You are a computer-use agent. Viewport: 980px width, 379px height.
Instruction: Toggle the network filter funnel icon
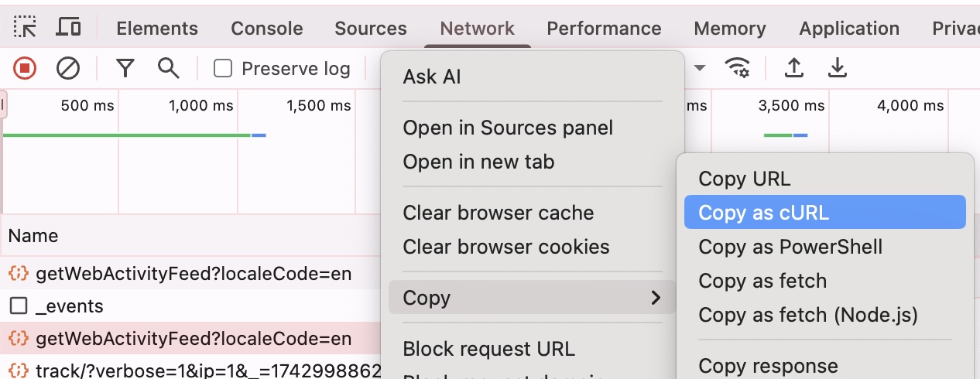pyautogui.click(x=125, y=69)
